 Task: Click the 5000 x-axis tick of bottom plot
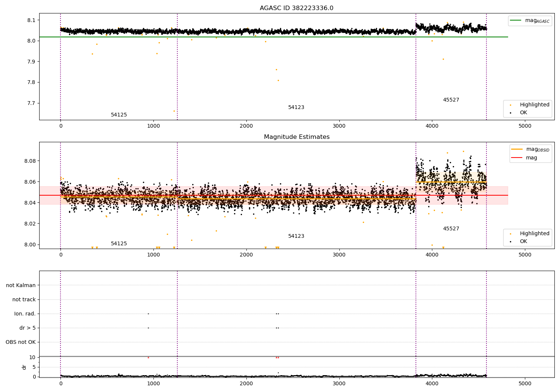tap(525, 384)
